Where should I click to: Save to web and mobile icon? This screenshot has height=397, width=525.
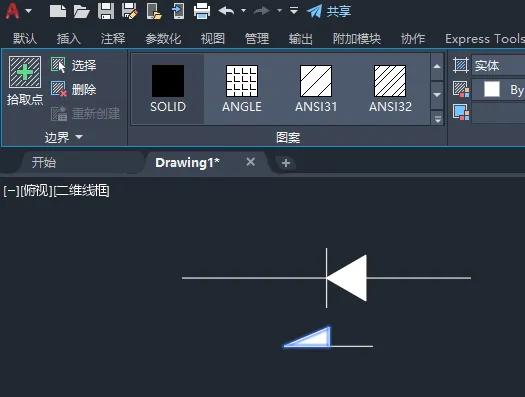tap(178, 11)
